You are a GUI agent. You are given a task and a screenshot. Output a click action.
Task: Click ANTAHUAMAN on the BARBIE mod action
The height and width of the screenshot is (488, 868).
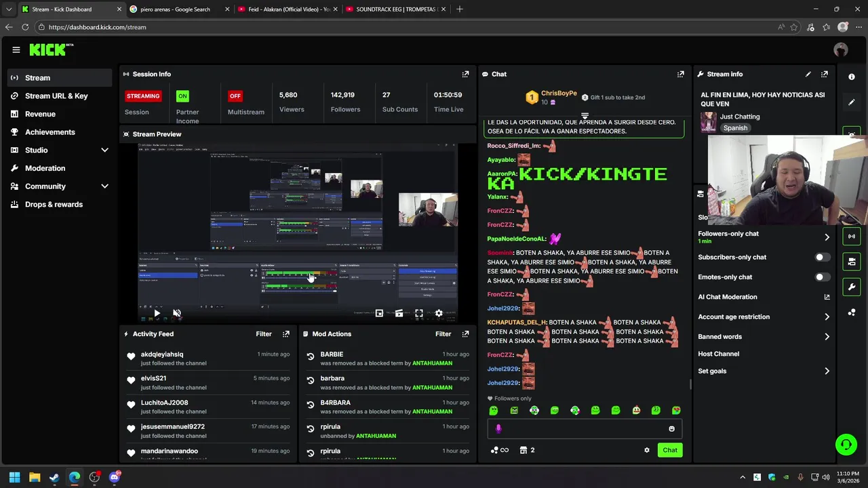pos(432,363)
